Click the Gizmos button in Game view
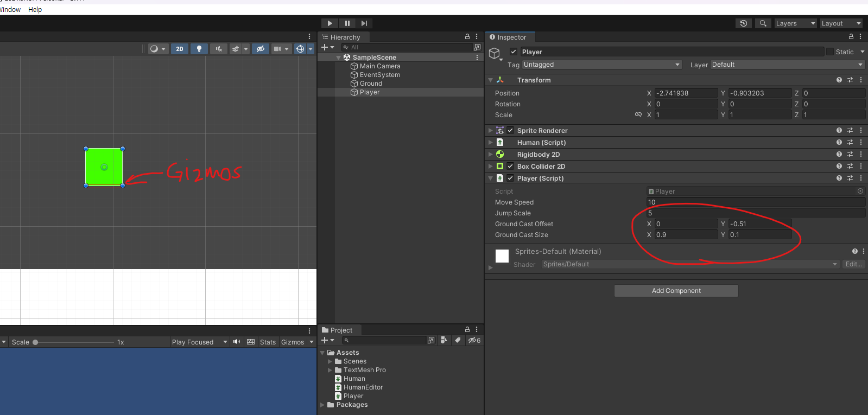The image size is (868, 415). click(x=293, y=342)
